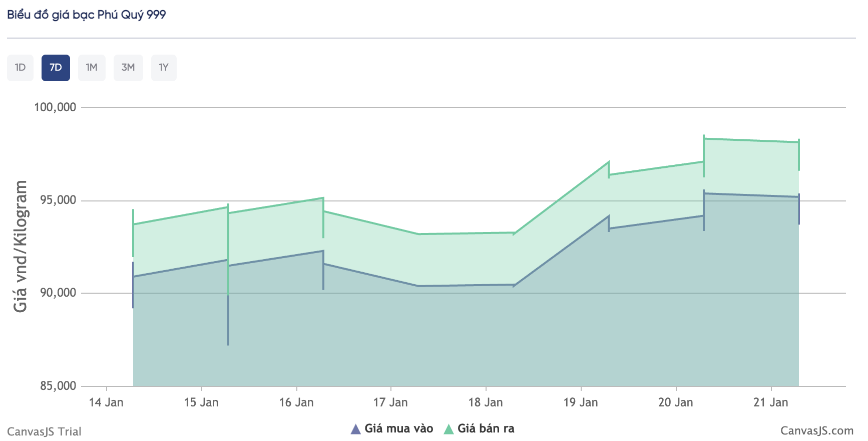This screenshot has width=868, height=441.
Task: Click the chart title Biểu đồ giá bạc Phú Quý 999
Action: [x=87, y=15]
